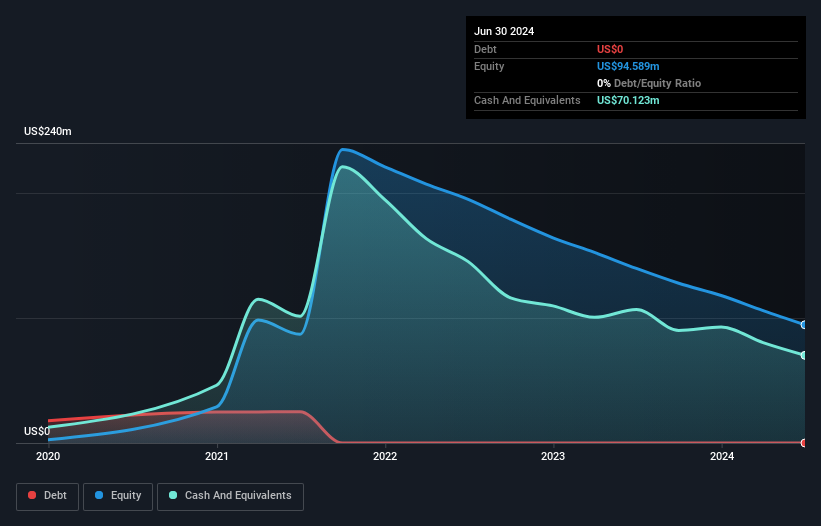Screen dimensions: 821x526
Task: Select the blue Equity endpoint marker
Action: point(804,325)
